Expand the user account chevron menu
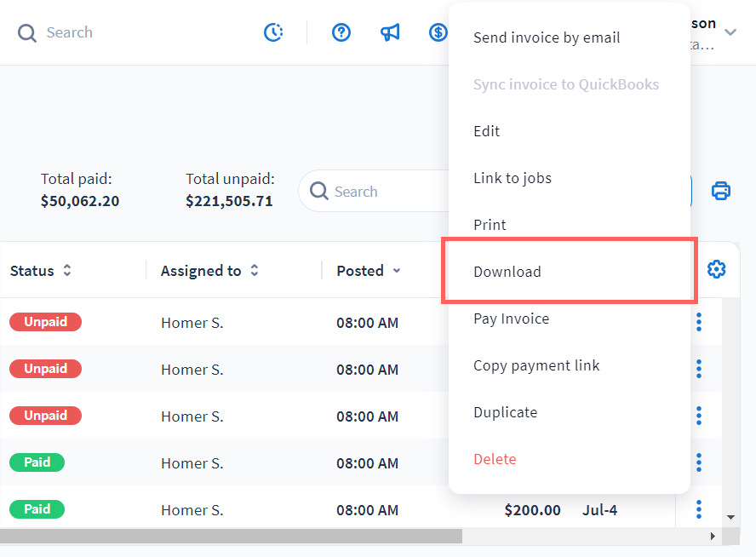756x557 pixels. [x=730, y=32]
